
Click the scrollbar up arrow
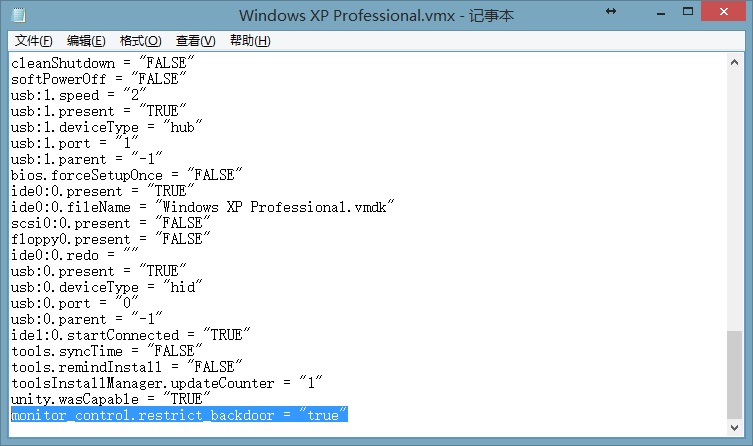[x=734, y=62]
